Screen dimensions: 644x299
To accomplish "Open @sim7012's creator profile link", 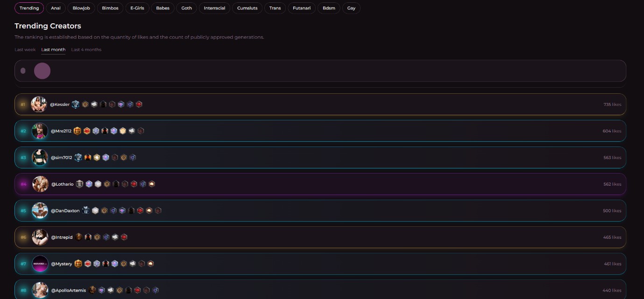I will [x=62, y=158].
